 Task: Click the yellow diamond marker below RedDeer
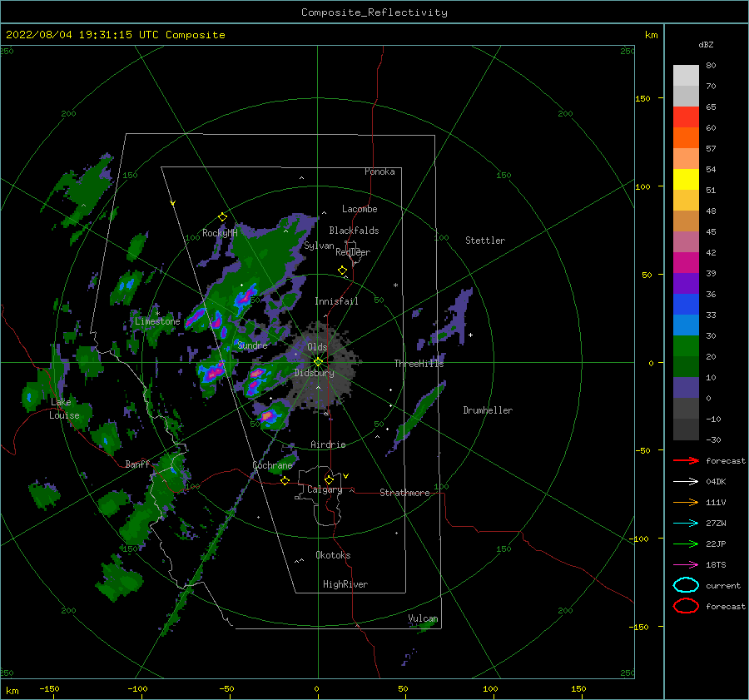tap(342, 270)
